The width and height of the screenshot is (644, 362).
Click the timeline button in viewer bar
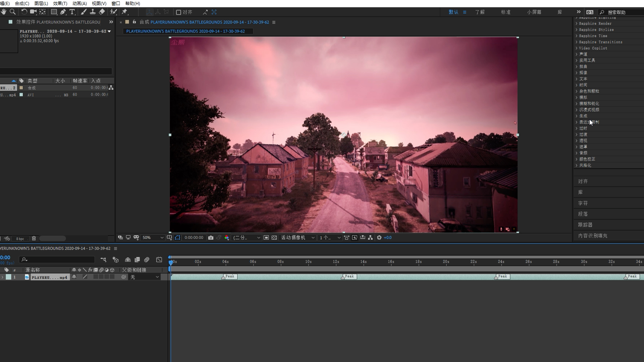coord(363,237)
